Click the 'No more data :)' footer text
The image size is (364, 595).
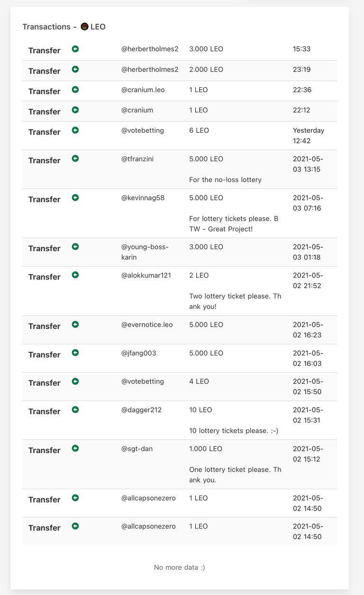[180, 567]
